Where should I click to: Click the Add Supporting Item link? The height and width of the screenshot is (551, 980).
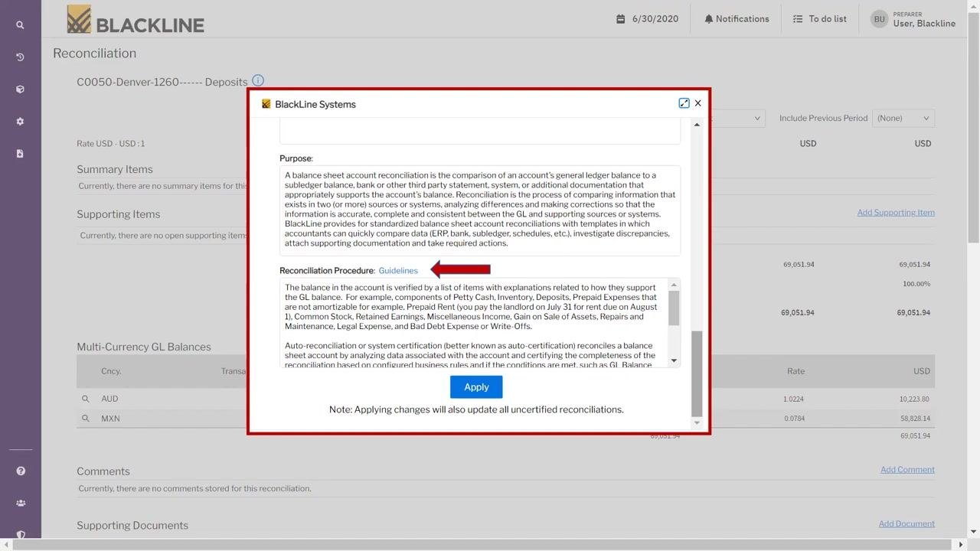[x=896, y=213]
